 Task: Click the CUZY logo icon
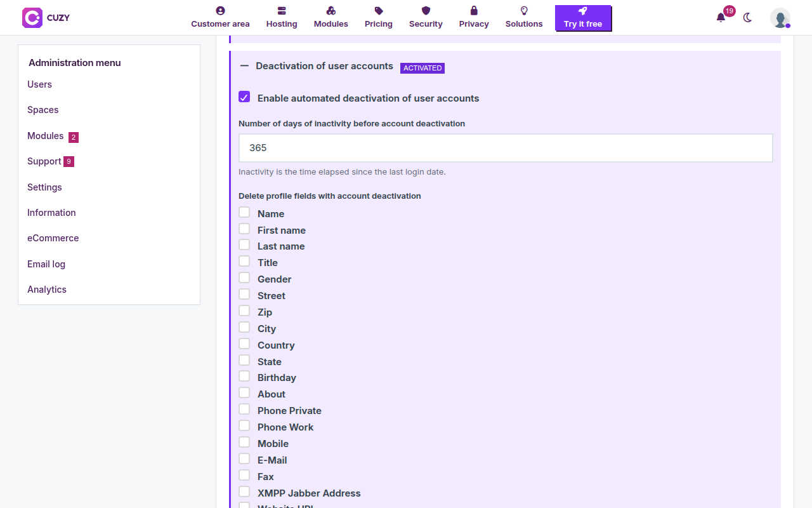pyautogui.click(x=32, y=18)
